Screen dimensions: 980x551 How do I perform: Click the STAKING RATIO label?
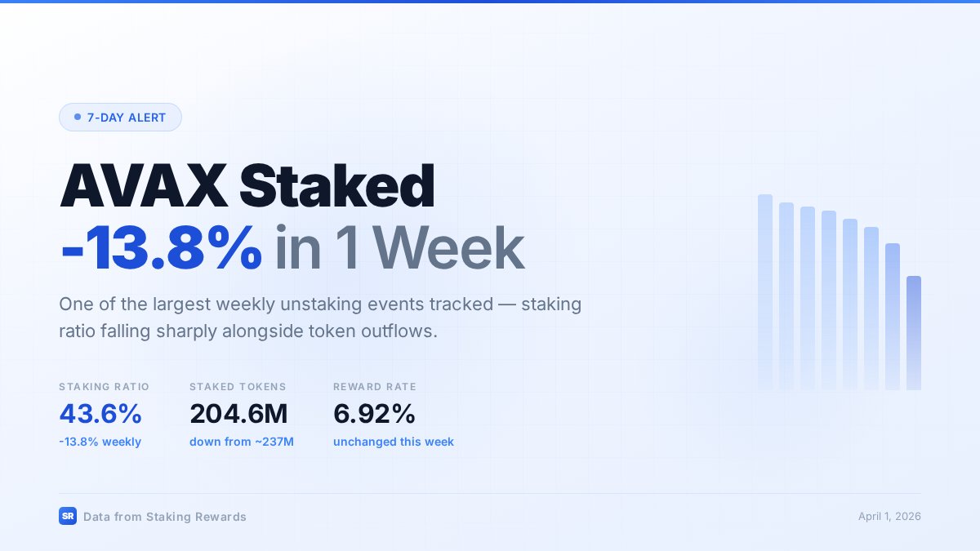[x=104, y=387]
